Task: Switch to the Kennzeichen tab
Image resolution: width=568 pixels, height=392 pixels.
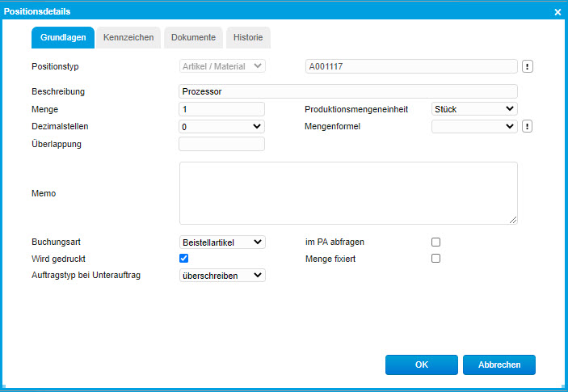Action: tap(128, 37)
